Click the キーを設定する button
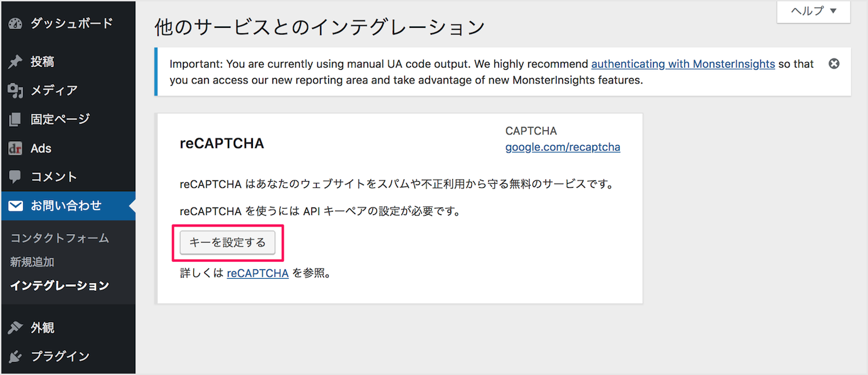This screenshot has height=375, width=868. coord(227,242)
